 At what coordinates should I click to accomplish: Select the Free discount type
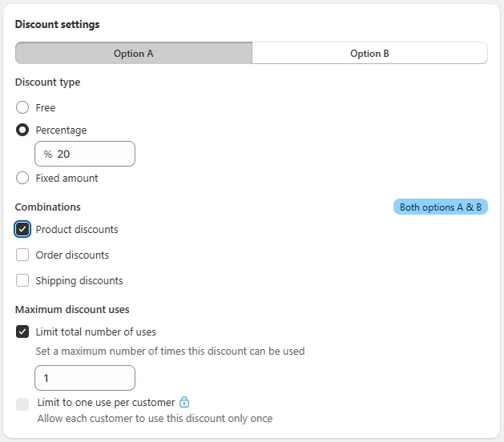[x=22, y=107]
